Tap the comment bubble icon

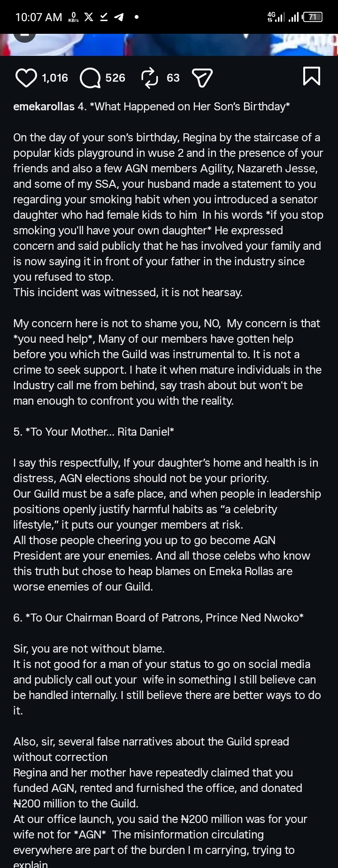(90, 78)
